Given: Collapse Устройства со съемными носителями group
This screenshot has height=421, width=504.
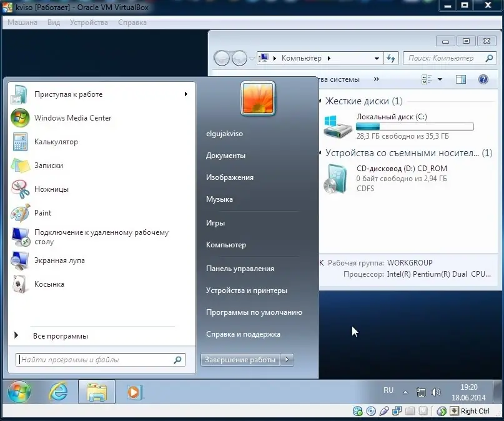Looking at the screenshot, I should tap(320, 153).
